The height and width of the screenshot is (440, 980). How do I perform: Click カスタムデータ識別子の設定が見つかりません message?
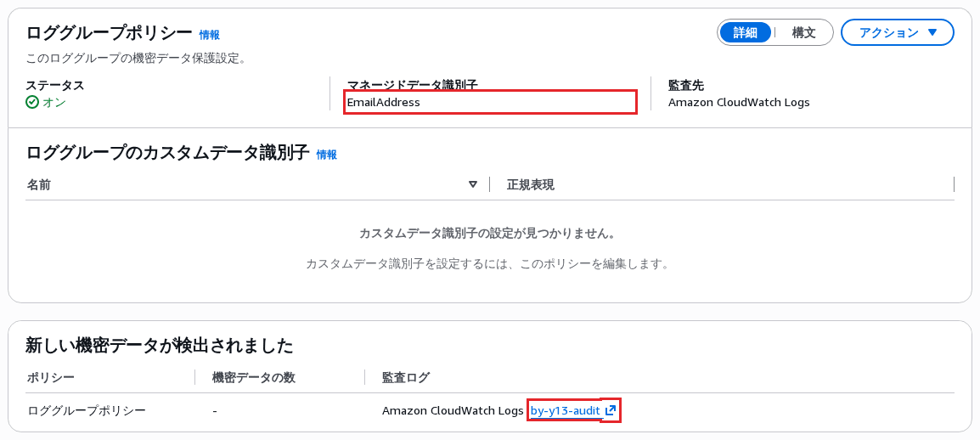[488, 233]
